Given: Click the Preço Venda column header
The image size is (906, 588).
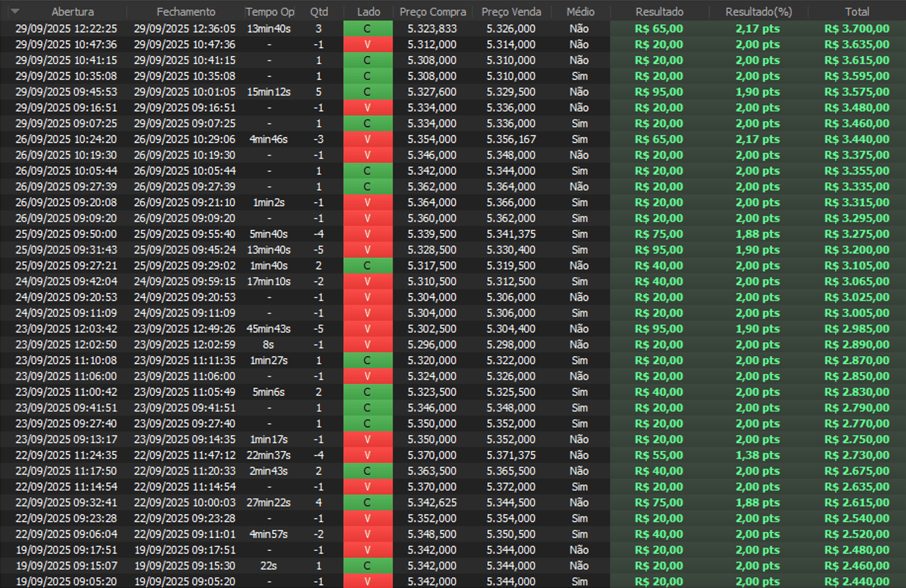Looking at the screenshot, I should 511,12.
